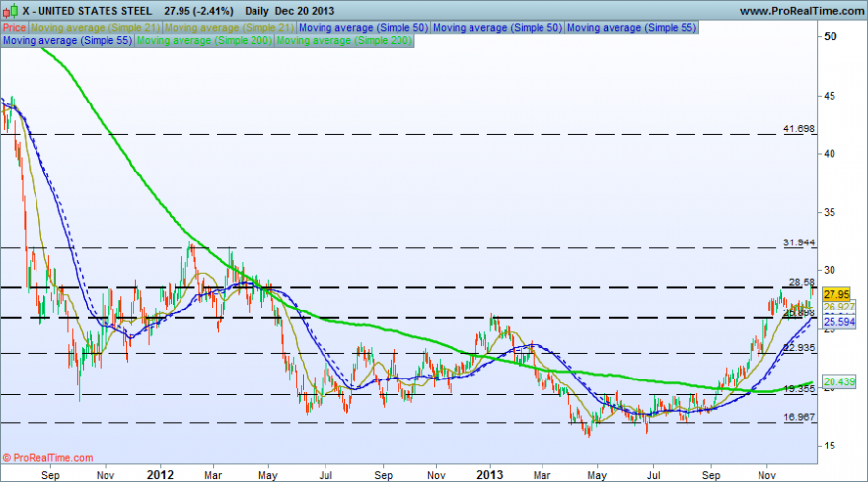This screenshot has width=868, height=482.
Task: Click the yellow 27.95 current price tag
Action: click(835, 294)
